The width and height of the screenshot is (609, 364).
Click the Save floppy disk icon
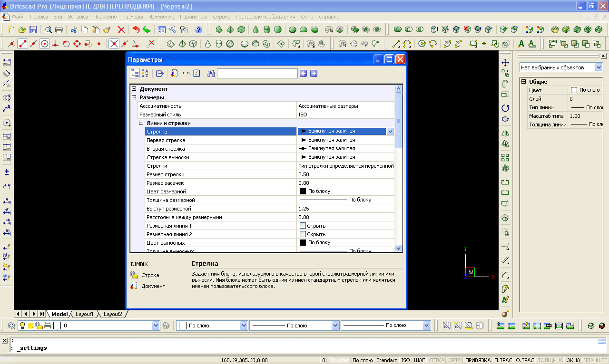tap(33, 29)
